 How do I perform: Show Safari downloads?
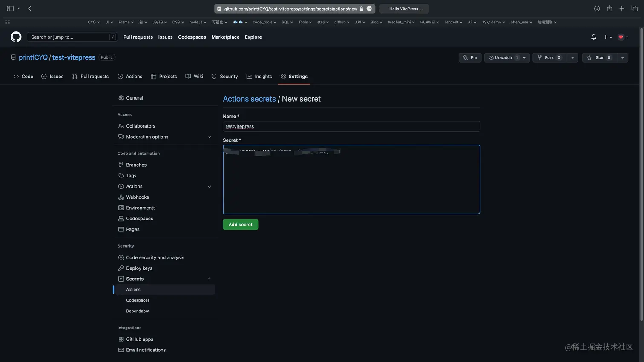[597, 9]
